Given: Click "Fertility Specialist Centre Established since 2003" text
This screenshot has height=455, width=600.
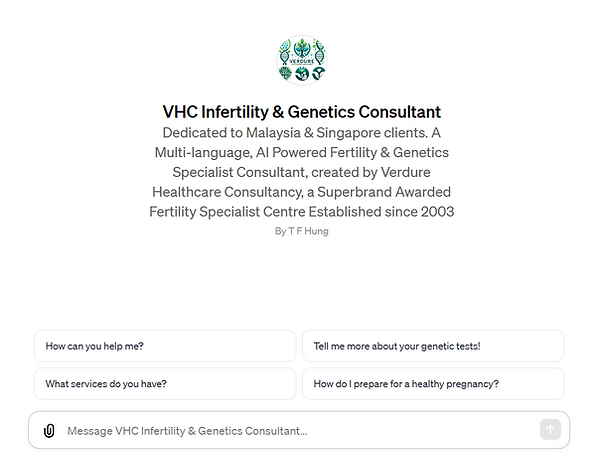Looking at the screenshot, I should click(302, 212).
